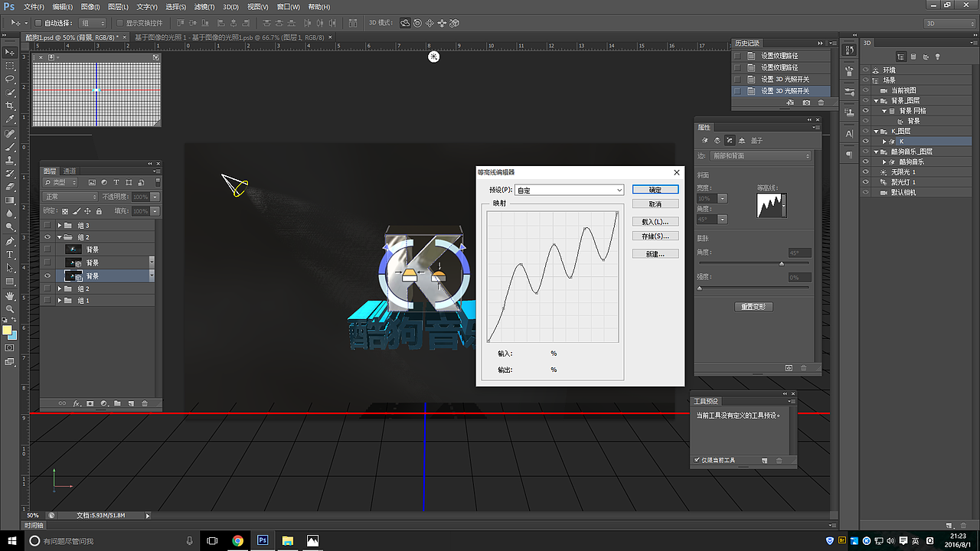Expand the 酷狗音乐 mesh node

[884, 162]
